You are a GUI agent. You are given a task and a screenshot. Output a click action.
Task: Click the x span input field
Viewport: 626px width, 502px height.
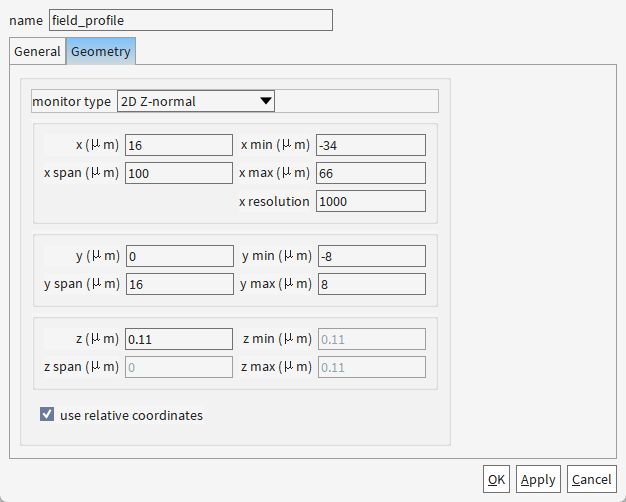(179, 173)
